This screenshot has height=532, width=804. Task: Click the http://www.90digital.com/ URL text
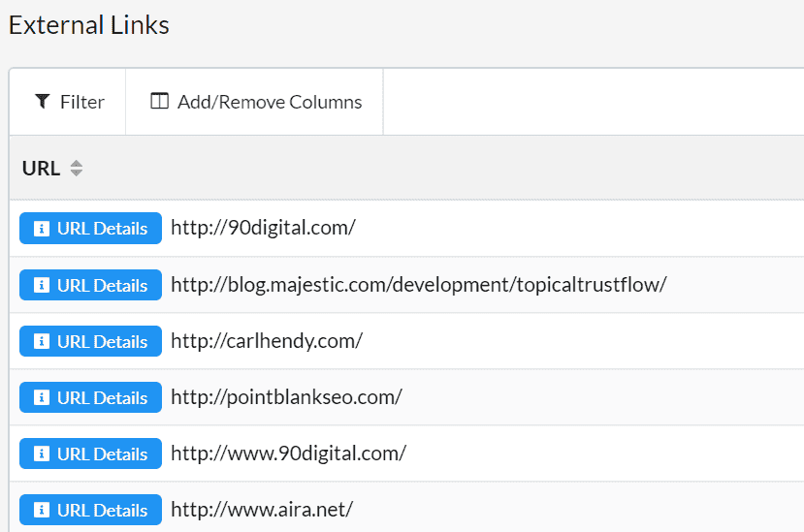pos(288,454)
